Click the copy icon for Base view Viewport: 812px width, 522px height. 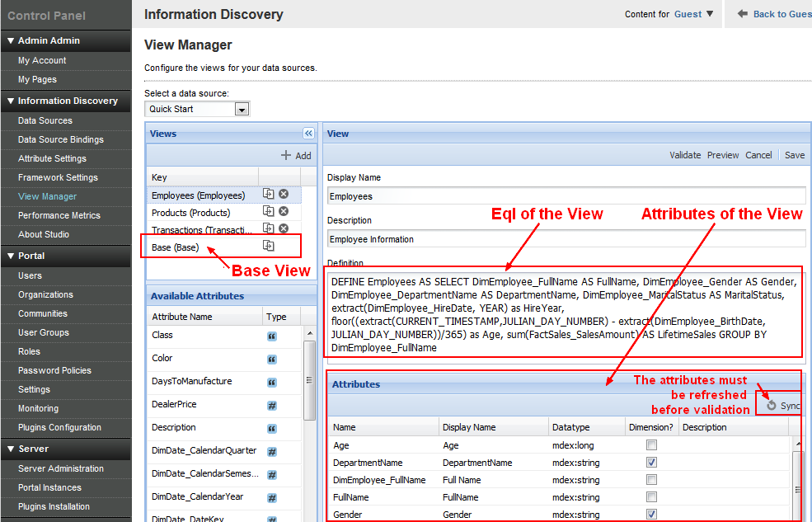[x=269, y=246]
